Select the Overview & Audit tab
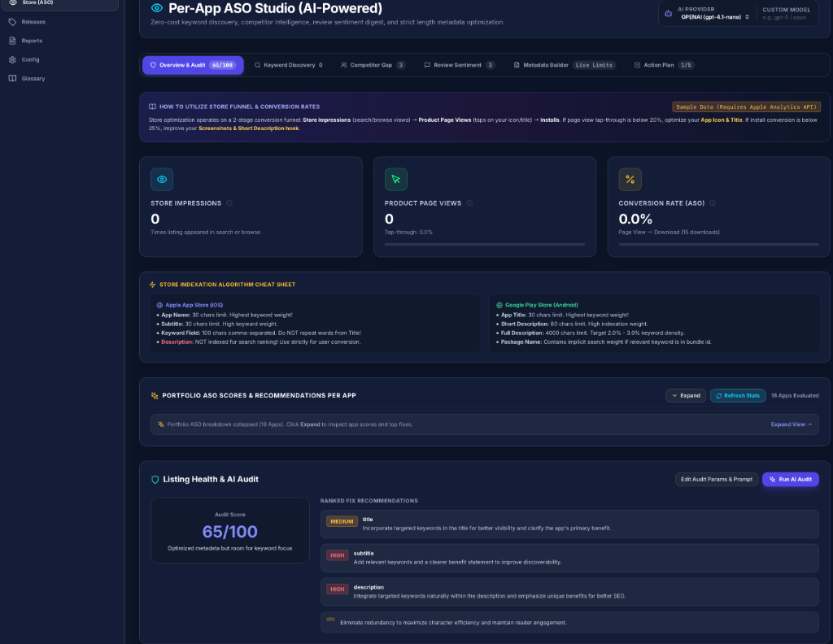The image size is (833, 644). click(x=193, y=65)
